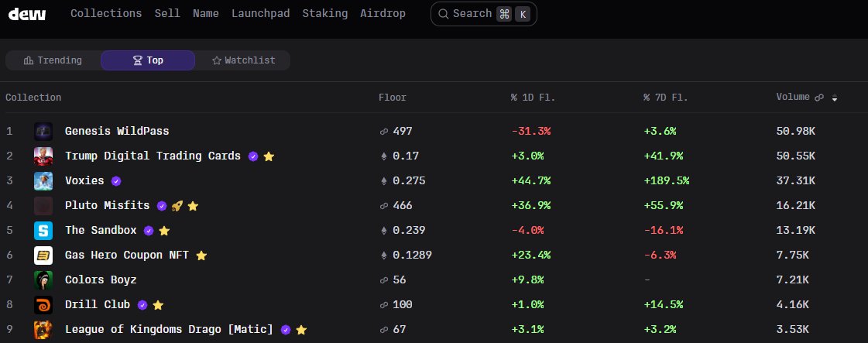Open the Drill Club collection
The image size is (868, 343).
click(98, 304)
